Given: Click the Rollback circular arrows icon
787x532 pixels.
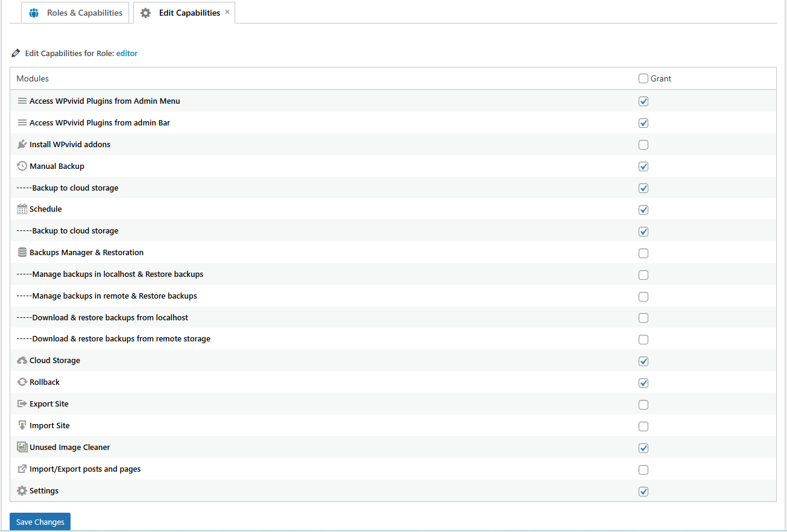Looking at the screenshot, I should 22,382.
